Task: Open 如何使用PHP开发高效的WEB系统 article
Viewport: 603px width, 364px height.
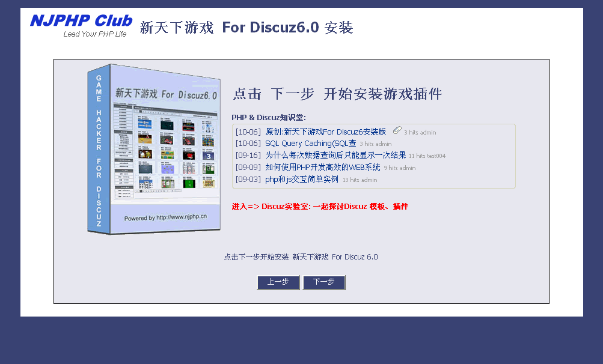Action: click(x=323, y=167)
